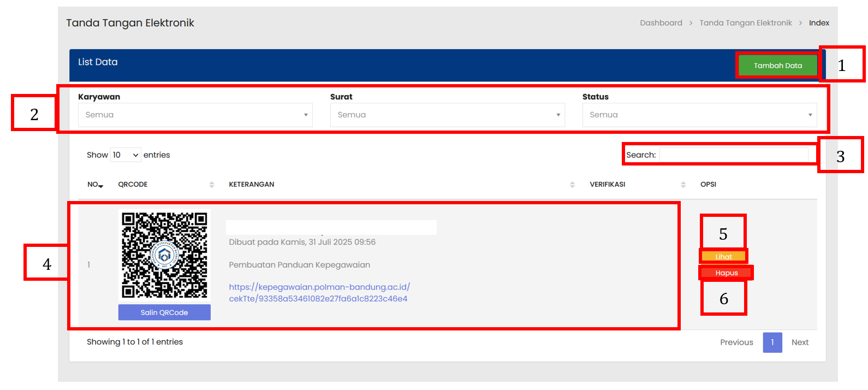Open the Karyawan filter dropdown
The width and height of the screenshot is (868, 390).
click(x=195, y=115)
